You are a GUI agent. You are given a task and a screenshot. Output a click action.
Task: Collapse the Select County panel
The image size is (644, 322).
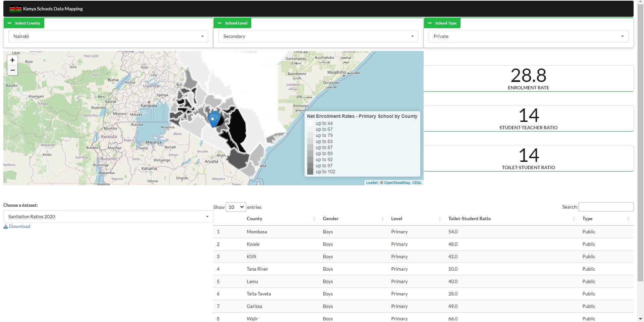click(x=9, y=23)
